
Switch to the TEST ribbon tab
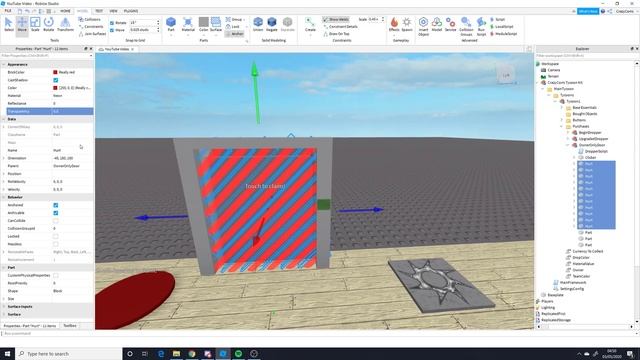(x=99, y=11)
